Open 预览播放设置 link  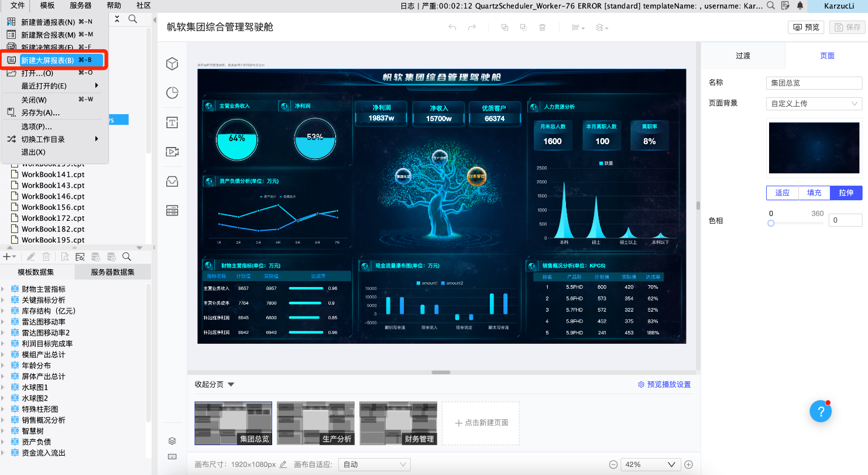pos(664,385)
